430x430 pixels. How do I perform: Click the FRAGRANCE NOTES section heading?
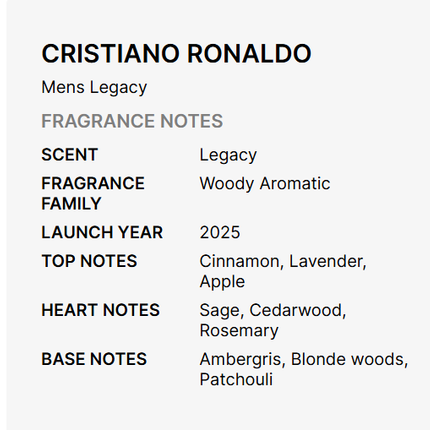click(x=132, y=121)
